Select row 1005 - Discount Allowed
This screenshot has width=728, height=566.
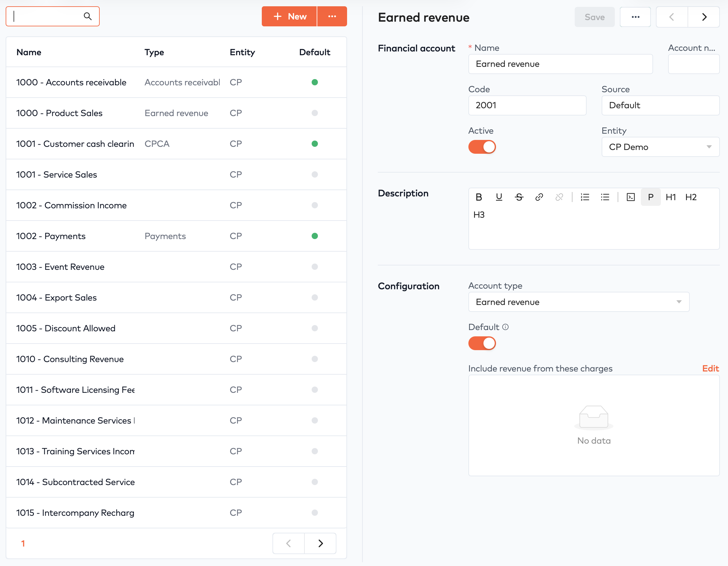(x=176, y=328)
